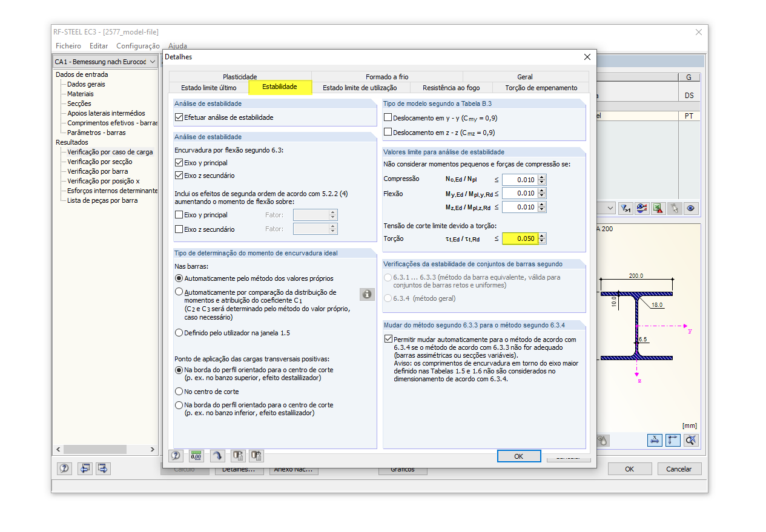The height and width of the screenshot is (532, 766).
Task: Toggle result diagrams view mode icon
Action: 642,208
